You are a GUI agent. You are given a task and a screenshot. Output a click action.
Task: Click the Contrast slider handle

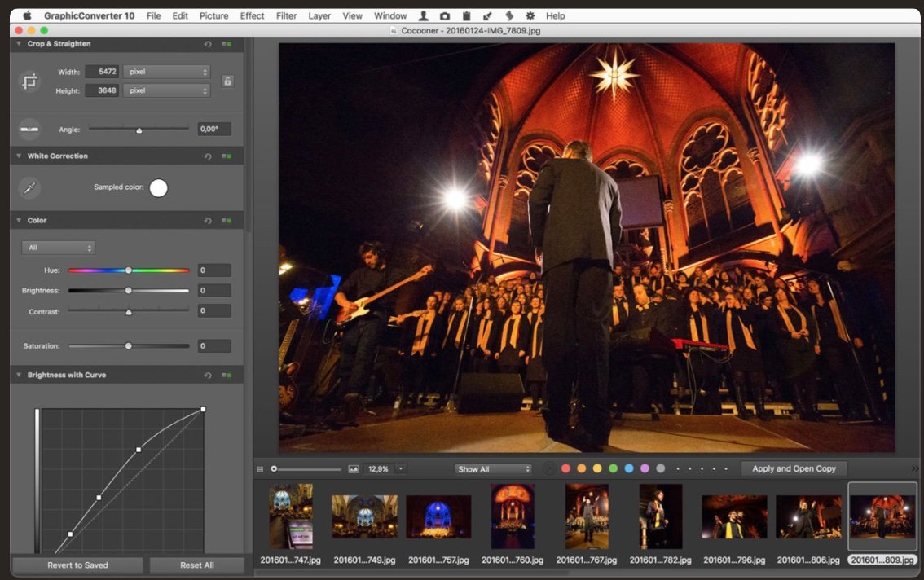click(x=129, y=312)
